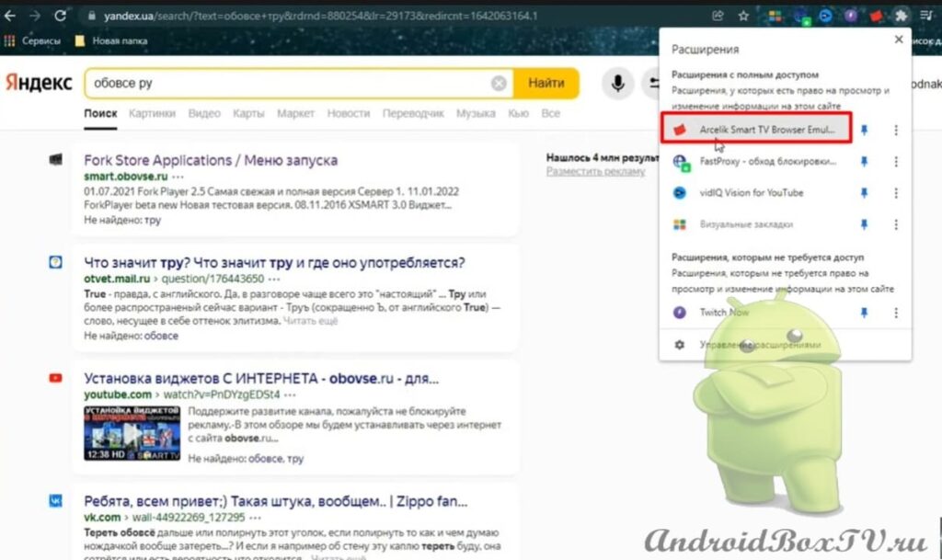Open the Новая папка bookmarks folder
The width and height of the screenshot is (942, 560).
(x=111, y=40)
